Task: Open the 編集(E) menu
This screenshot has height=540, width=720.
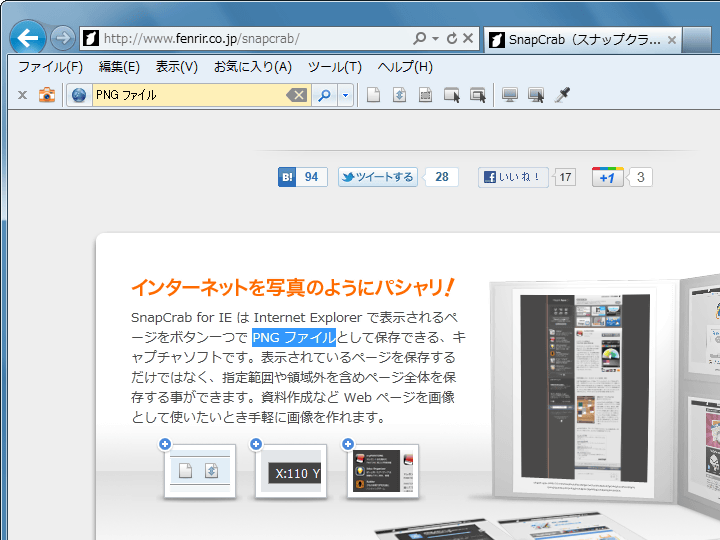Action: pos(119,67)
